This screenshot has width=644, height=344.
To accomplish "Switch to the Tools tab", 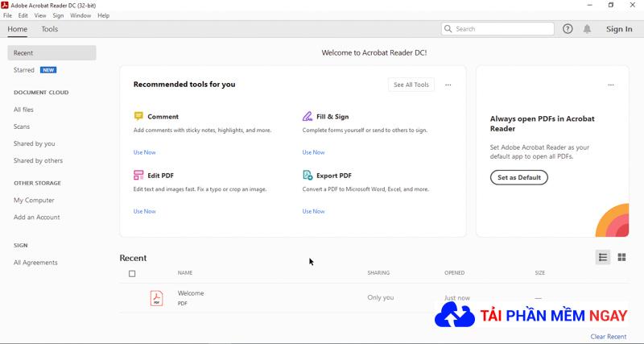I will 50,29.
